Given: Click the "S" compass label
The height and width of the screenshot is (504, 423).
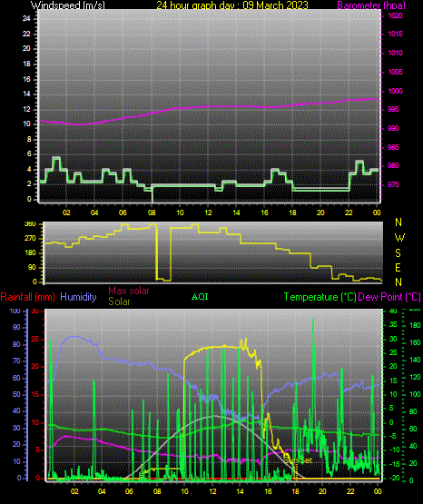Looking at the screenshot, I should 398,253.
